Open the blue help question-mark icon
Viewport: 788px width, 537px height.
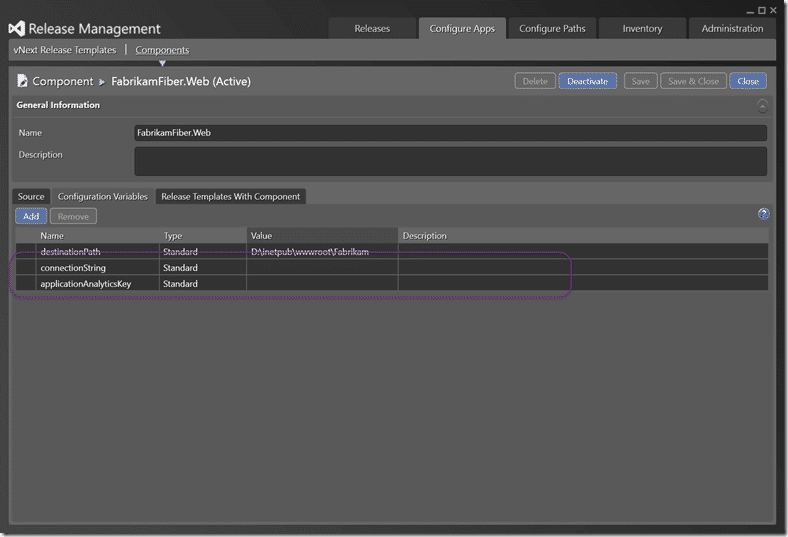coord(763,214)
